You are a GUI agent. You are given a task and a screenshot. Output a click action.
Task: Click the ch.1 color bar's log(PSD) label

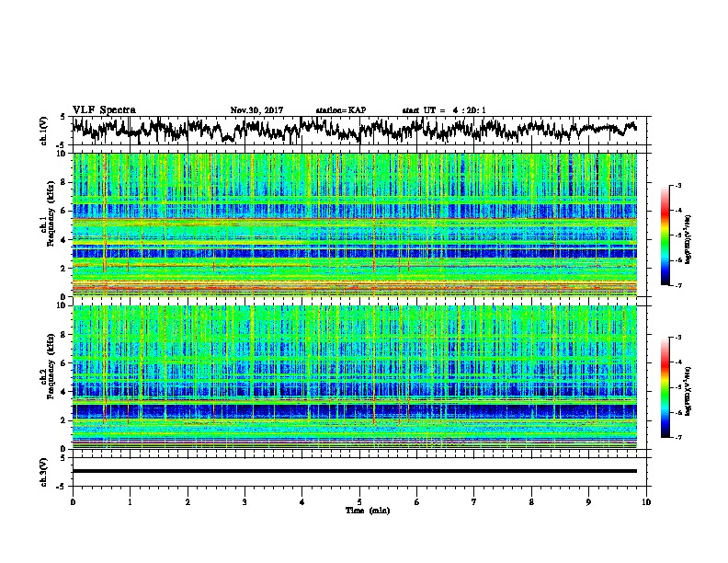click(x=688, y=240)
